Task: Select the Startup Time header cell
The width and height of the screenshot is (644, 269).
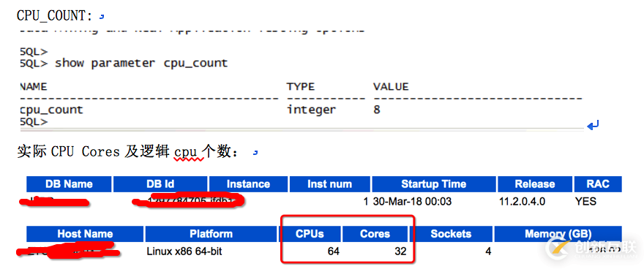Action: pos(434,184)
